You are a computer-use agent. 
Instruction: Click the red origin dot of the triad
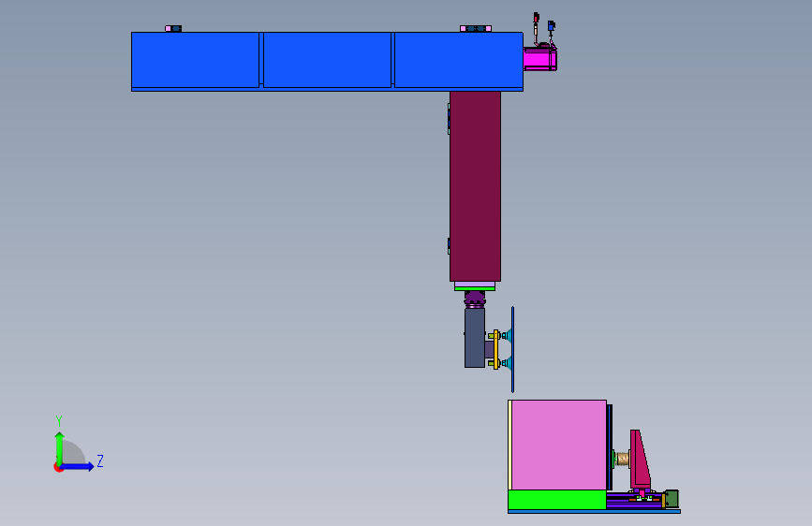pyautogui.click(x=58, y=467)
